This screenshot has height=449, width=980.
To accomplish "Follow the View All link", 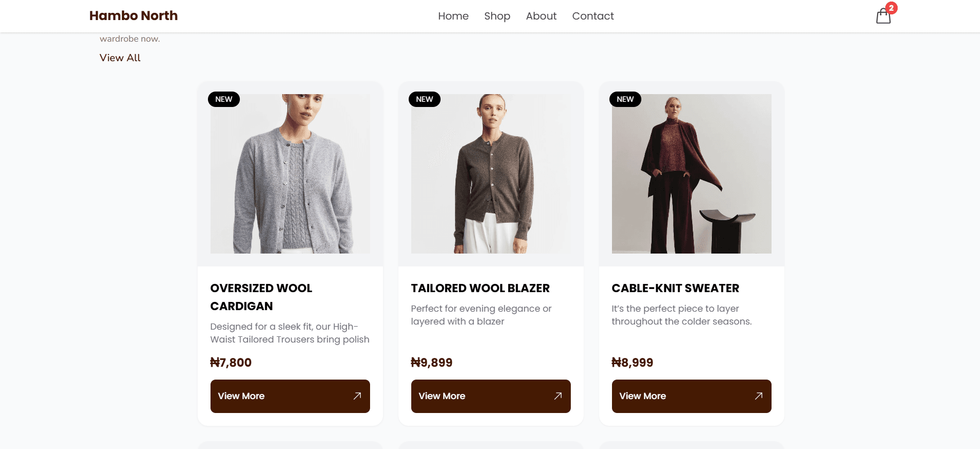I will (120, 58).
